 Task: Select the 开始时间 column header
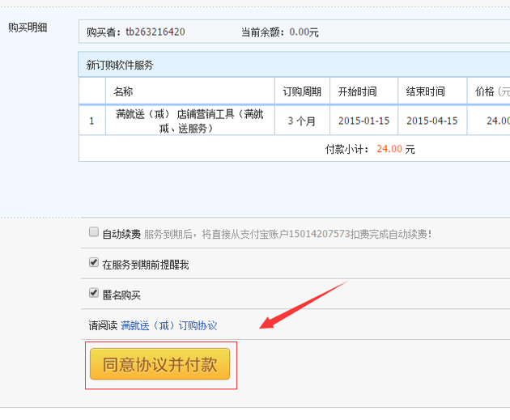point(357,91)
